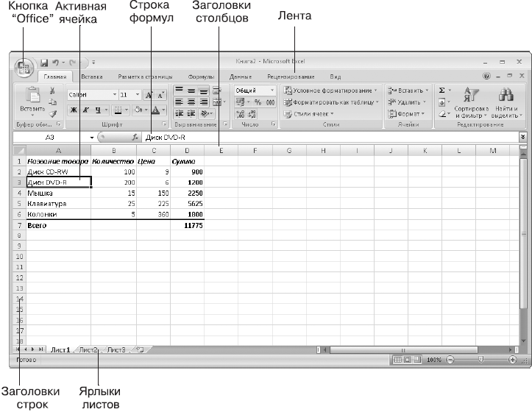The image size is (532, 412).
Task: Open the Общий number format dropdown
Action: tap(272, 90)
